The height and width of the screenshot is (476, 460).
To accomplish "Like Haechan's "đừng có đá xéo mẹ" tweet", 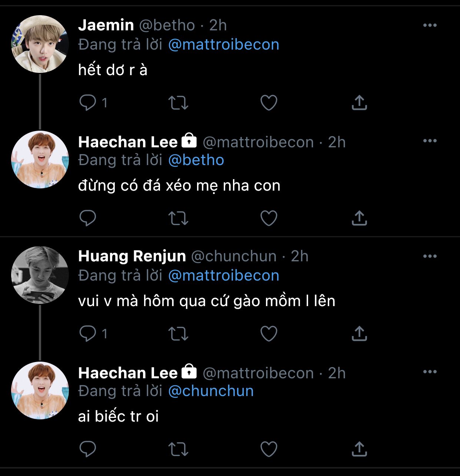I will [269, 218].
